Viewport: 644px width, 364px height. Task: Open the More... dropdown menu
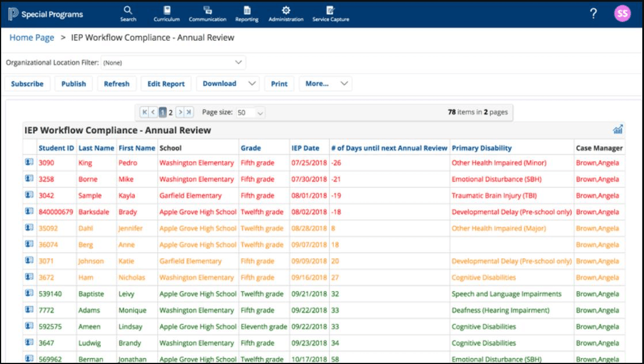coord(344,84)
